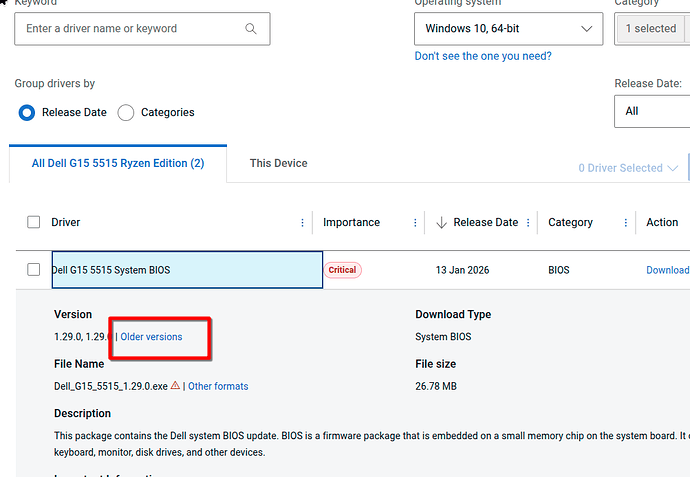Click the Release Date column three-dot icon
The image size is (690, 477).
coord(527,223)
